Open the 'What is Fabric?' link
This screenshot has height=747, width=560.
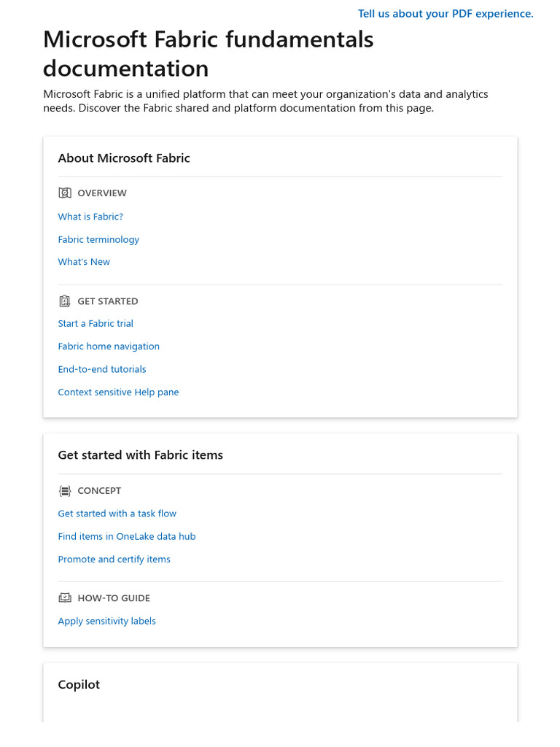pos(90,217)
